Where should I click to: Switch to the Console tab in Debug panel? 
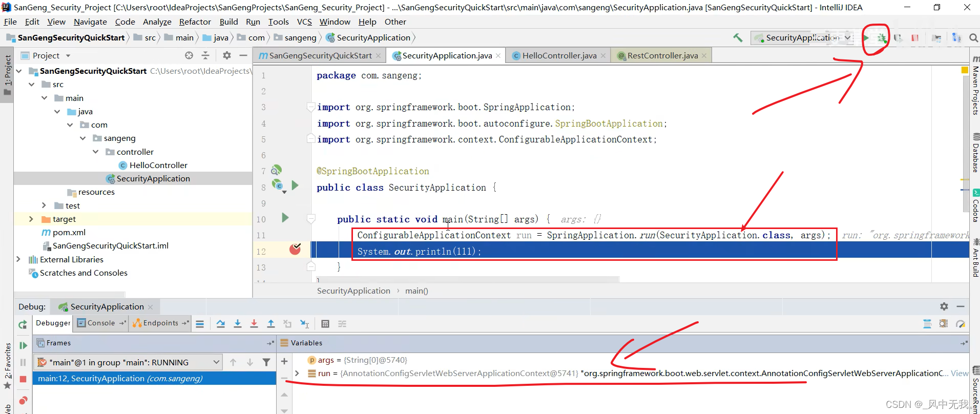click(x=101, y=323)
